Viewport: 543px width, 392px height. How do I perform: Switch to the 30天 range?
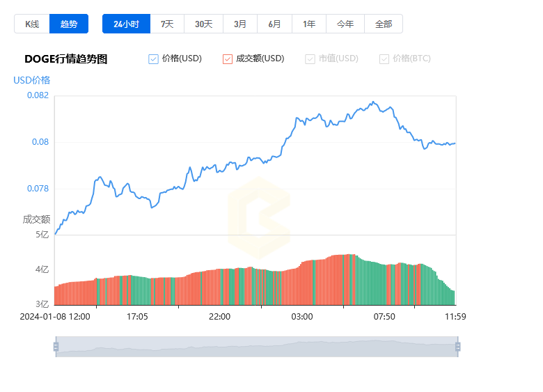click(203, 24)
